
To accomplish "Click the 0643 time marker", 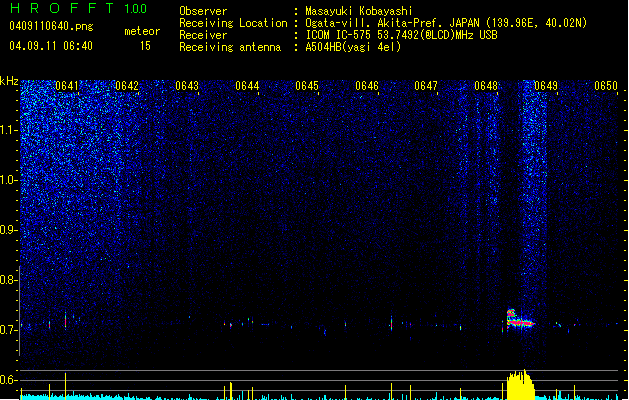I will click(x=187, y=86).
